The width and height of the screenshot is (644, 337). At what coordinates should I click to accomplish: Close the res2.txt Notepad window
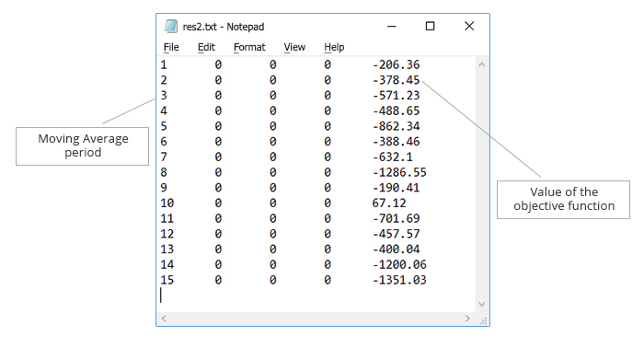[x=469, y=27]
